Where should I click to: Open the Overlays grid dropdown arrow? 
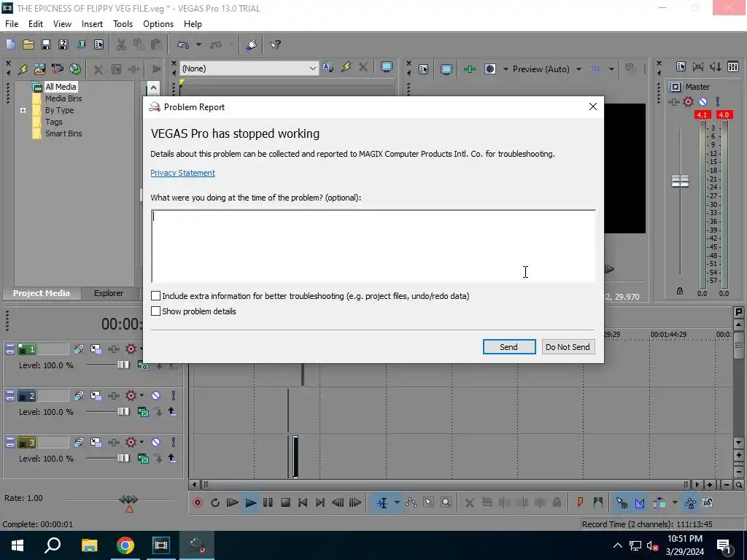tap(612, 69)
